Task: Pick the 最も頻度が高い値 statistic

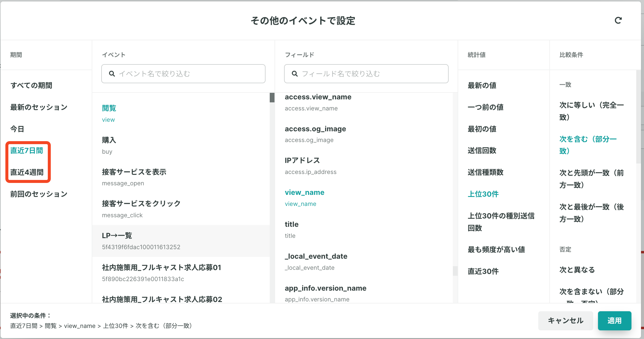Action: (496, 249)
